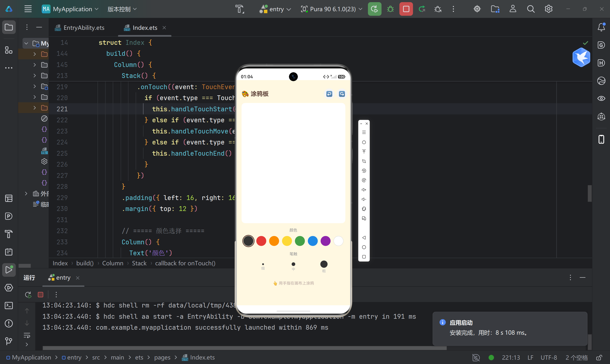The width and height of the screenshot is (610, 364).
Task: Click the attach debugger icon
Action: (x=438, y=9)
